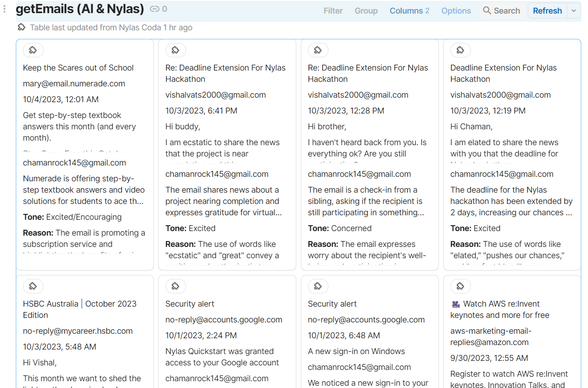Open the Columns 2 menu
The width and height of the screenshot is (588, 388).
pos(409,11)
